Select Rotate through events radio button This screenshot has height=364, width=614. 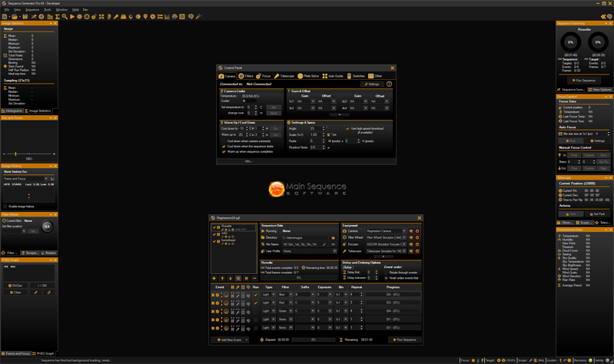[386, 273]
